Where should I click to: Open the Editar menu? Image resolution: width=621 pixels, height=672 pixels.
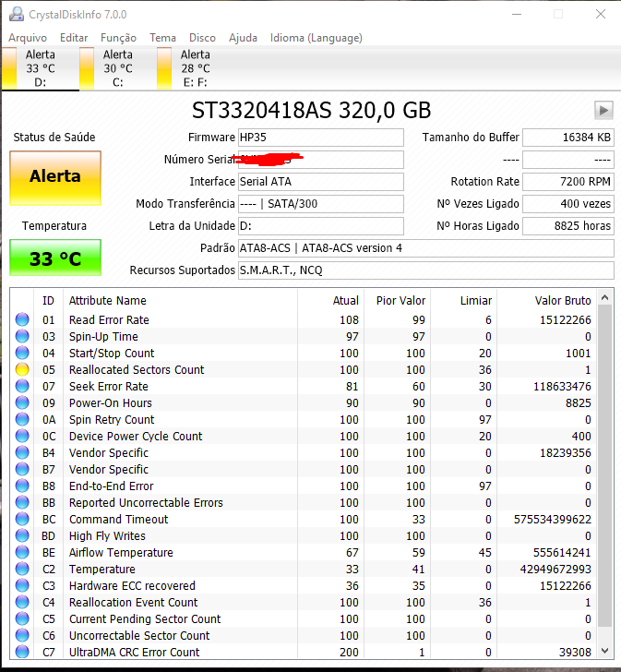click(74, 38)
